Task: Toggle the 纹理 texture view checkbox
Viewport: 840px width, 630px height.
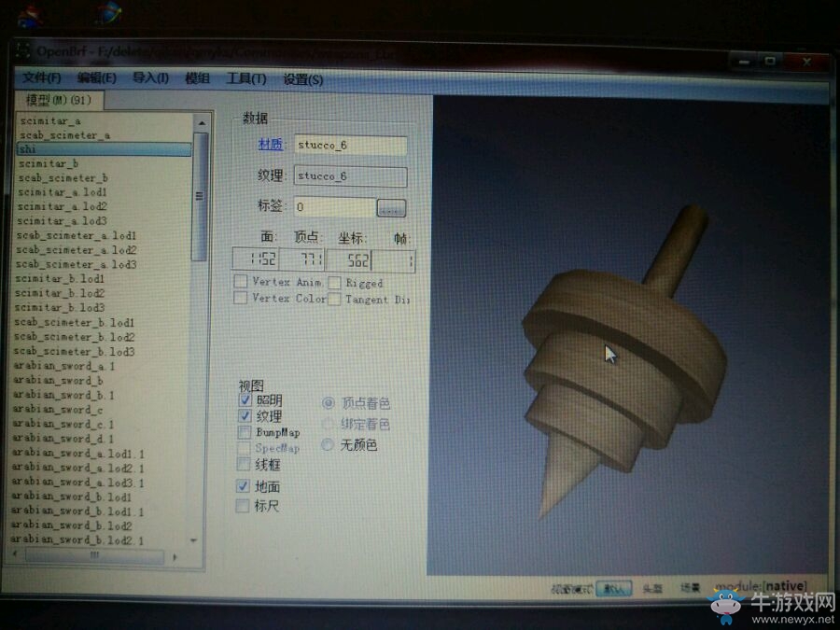Action: click(245, 415)
